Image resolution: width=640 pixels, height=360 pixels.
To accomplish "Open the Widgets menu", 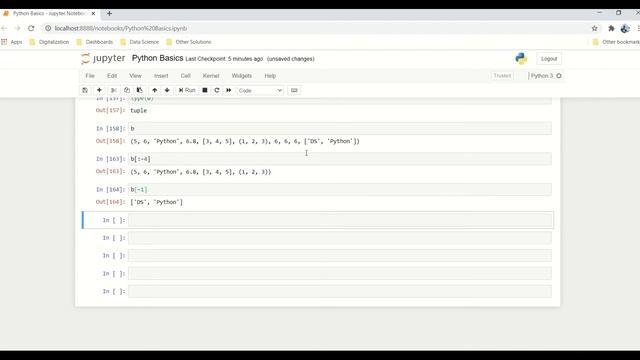I will [242, 76].
